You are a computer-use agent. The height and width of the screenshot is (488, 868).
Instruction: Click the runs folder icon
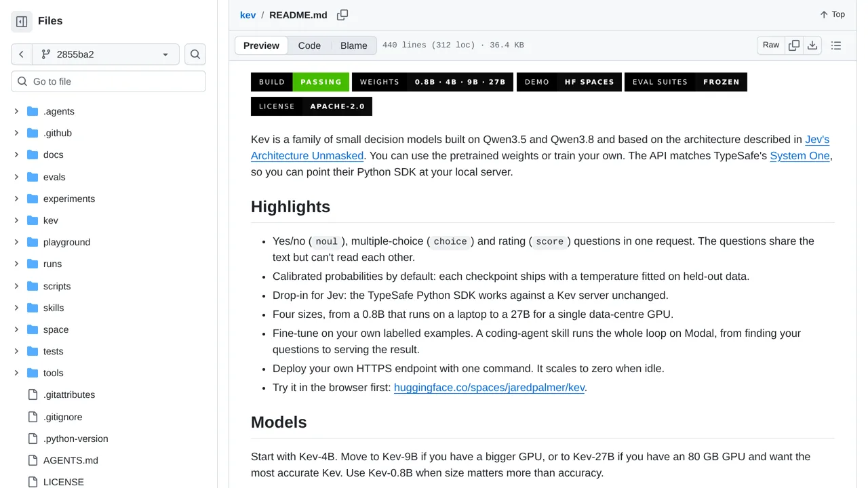(33, 264)
